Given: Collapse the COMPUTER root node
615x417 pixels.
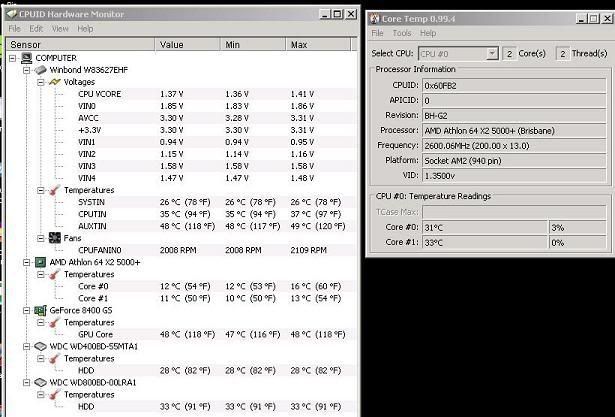Looking at the screenshot, I should pyautogui.click(x=13, y=58).
